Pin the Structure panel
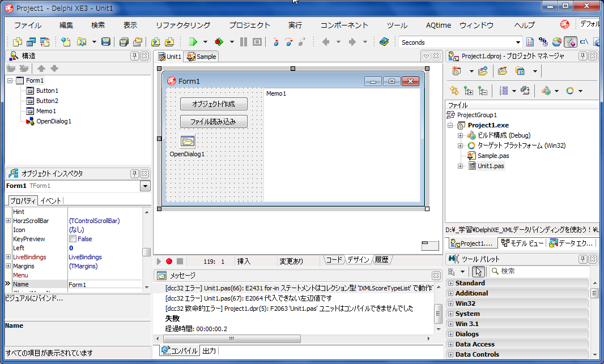 tap(134, 56)
